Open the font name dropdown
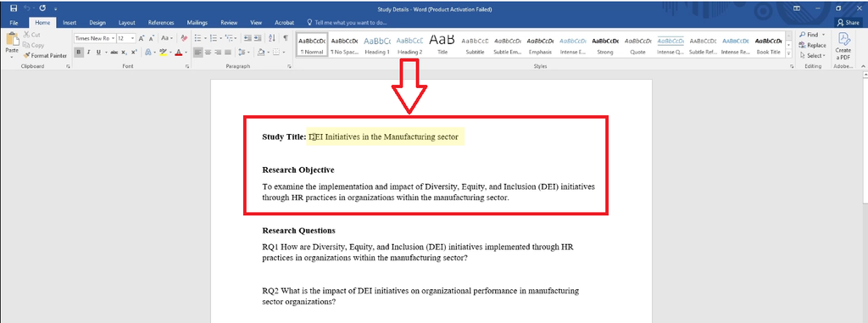This screenshot has height=323, width=868. click(x=113, y=38)
